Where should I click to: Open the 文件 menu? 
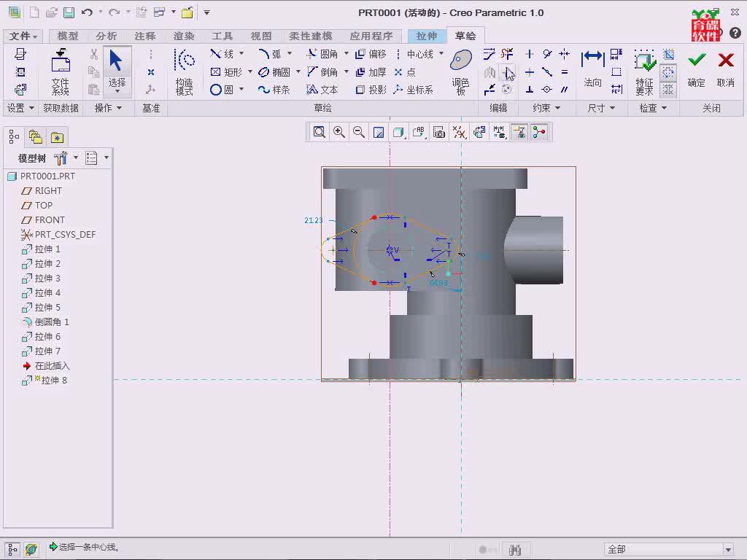point(23,36)
